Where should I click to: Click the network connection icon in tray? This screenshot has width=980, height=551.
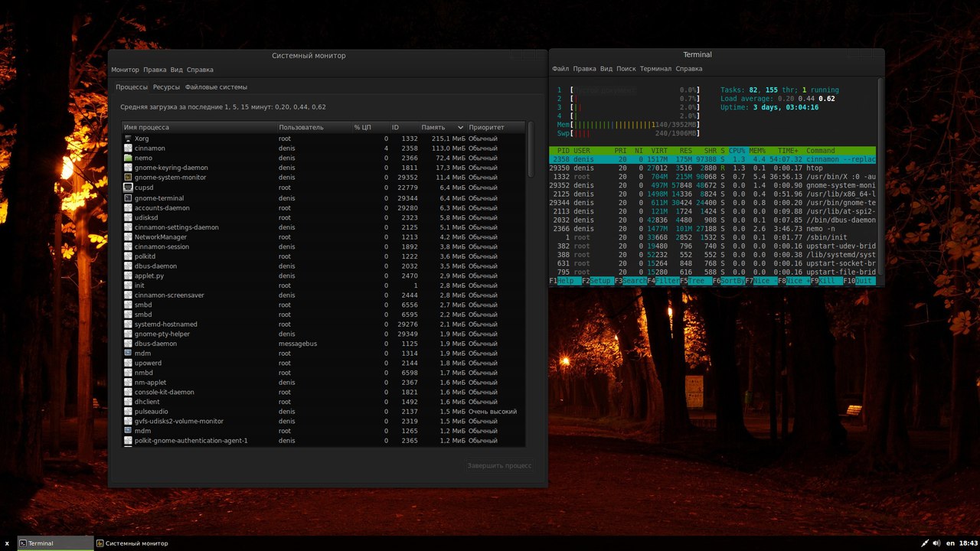point(924,543)
